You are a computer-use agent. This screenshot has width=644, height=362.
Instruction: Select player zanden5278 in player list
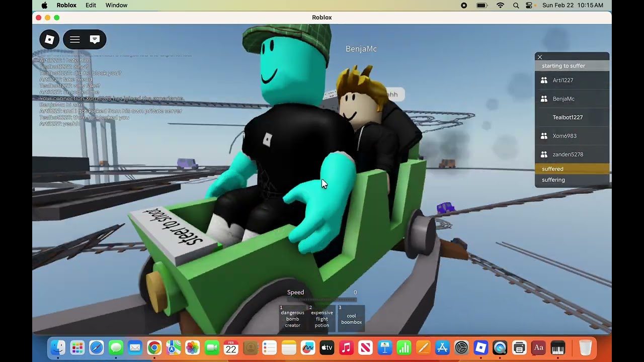(x=572, y=155)
